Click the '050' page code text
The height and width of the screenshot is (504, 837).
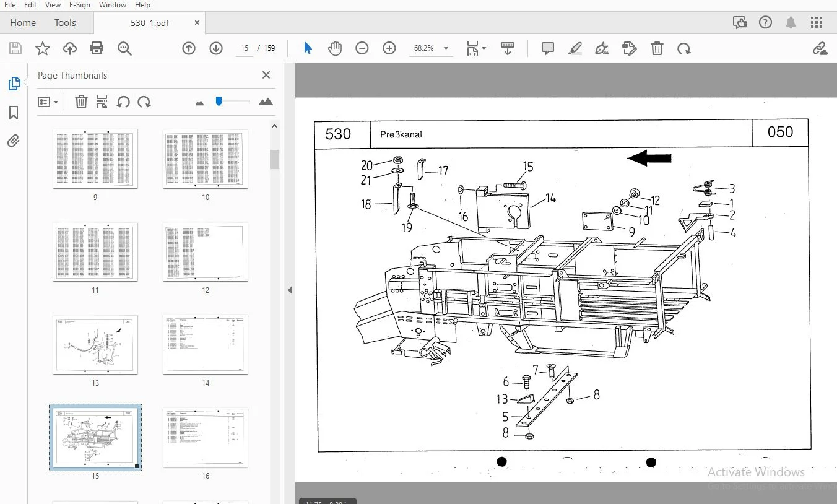780,132
